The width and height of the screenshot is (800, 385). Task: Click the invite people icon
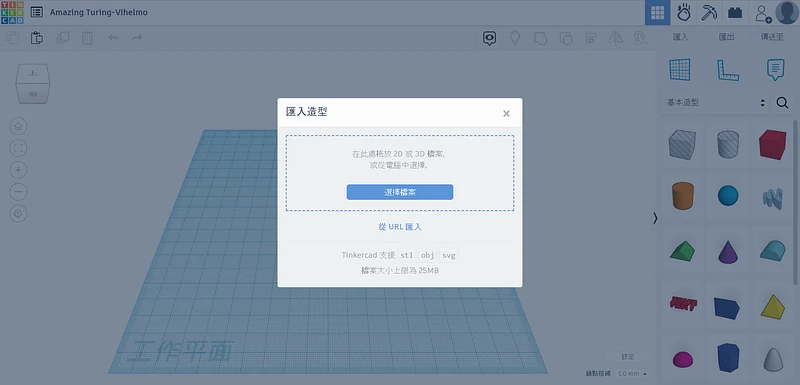coord(763,13)
